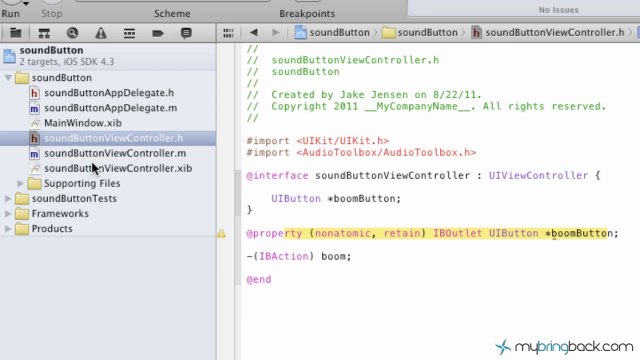Open the Issue navigator warning icon
The image size is (640, 360).
tap(101, 33)
